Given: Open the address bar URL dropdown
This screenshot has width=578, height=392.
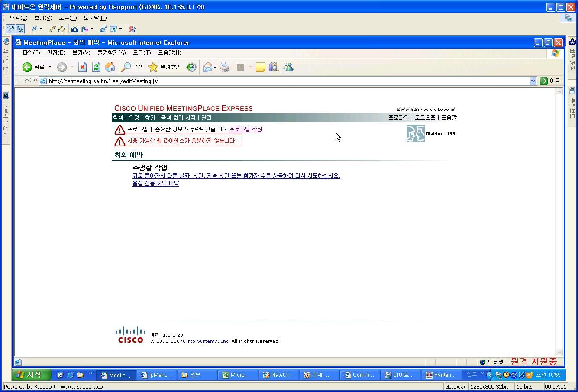Looking at the screenshot, I should (x=533, y=81).
